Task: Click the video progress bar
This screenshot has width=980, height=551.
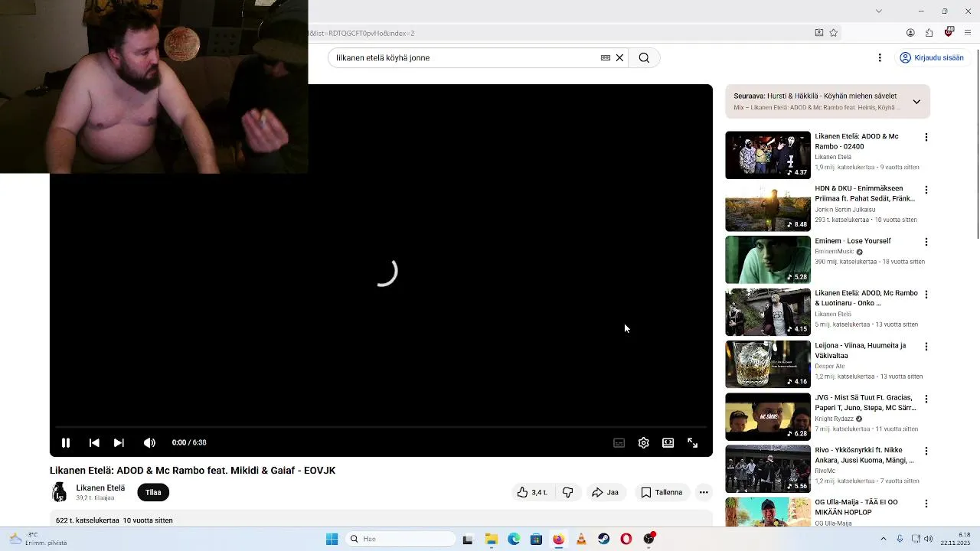Action: coord(381,426)
